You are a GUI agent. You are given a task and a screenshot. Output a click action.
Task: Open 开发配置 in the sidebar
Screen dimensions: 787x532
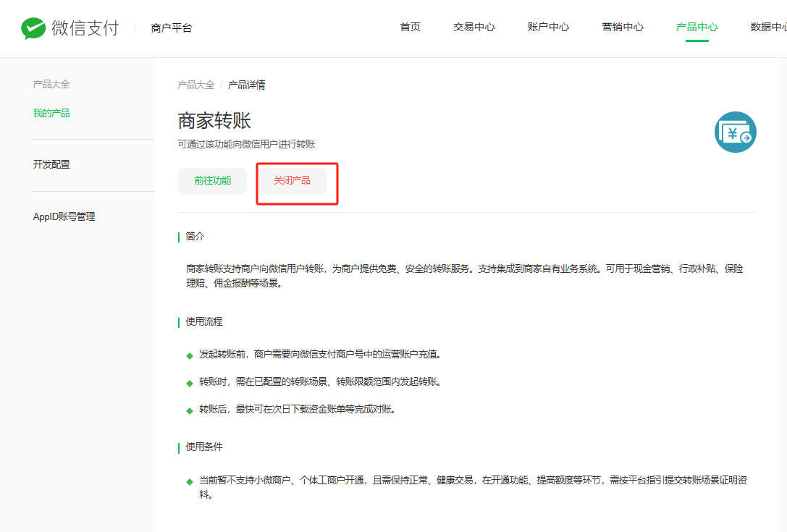pyautogui.click(x=51, y=164)
